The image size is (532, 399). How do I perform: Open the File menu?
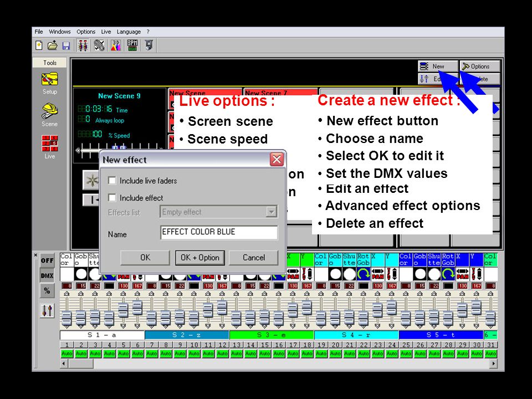tap(39, 32)
